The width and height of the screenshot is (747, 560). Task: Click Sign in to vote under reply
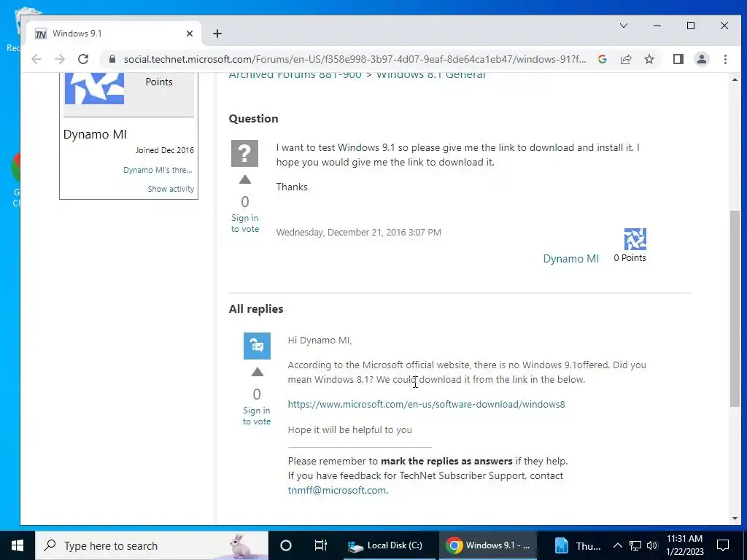click(x=257, y=416)
